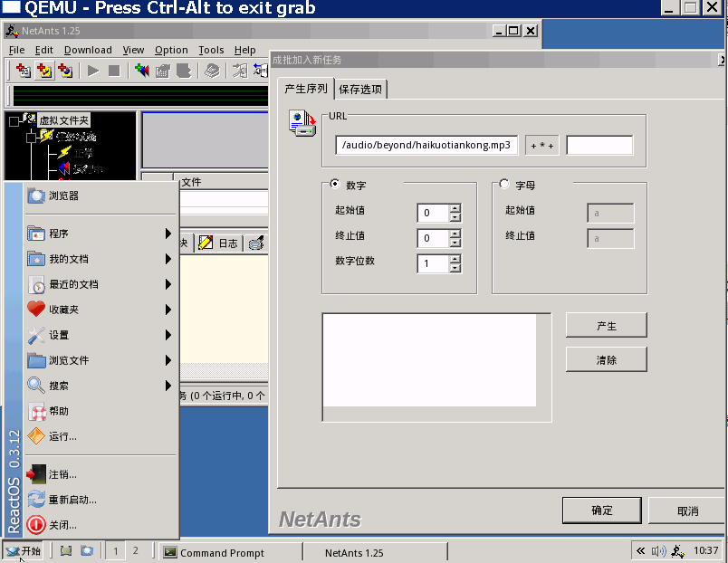Click the 帮助 (Help) Start menu item

(101, 411)
